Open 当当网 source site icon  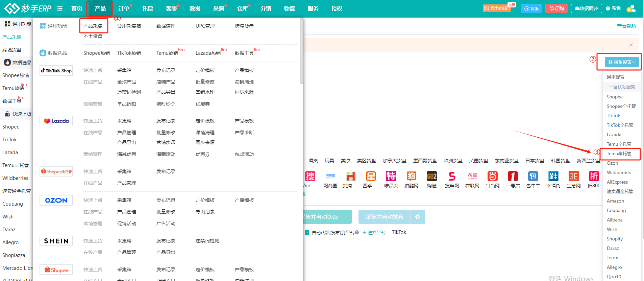click(x=492, y=176)
